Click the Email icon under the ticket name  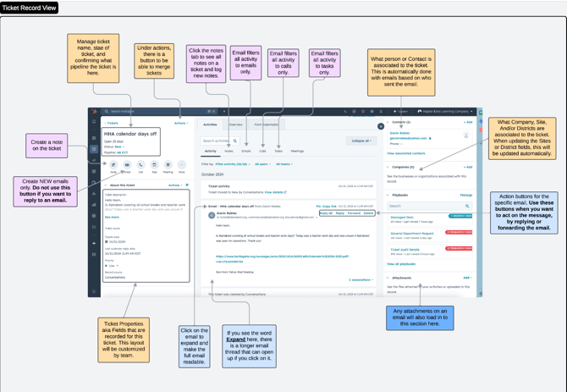click(127, 165)
